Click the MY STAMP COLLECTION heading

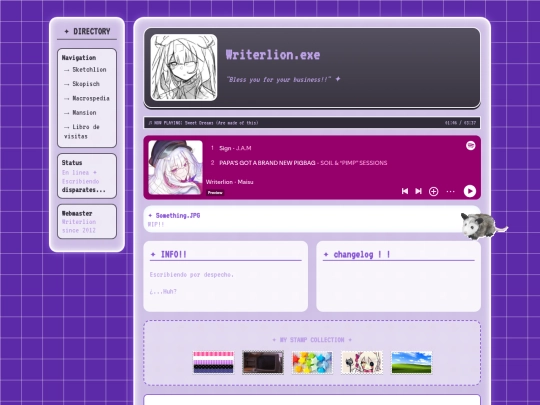(312, 340)
